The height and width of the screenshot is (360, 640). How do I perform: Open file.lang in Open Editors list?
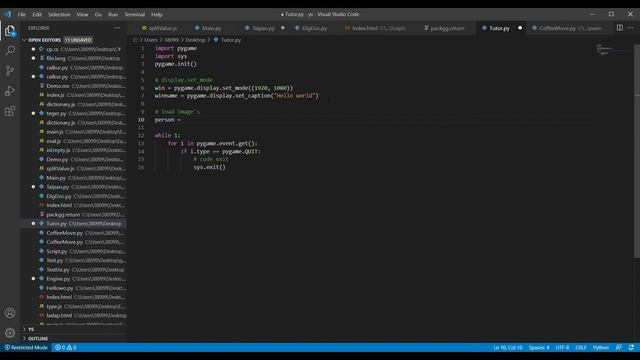click(73, 58)
